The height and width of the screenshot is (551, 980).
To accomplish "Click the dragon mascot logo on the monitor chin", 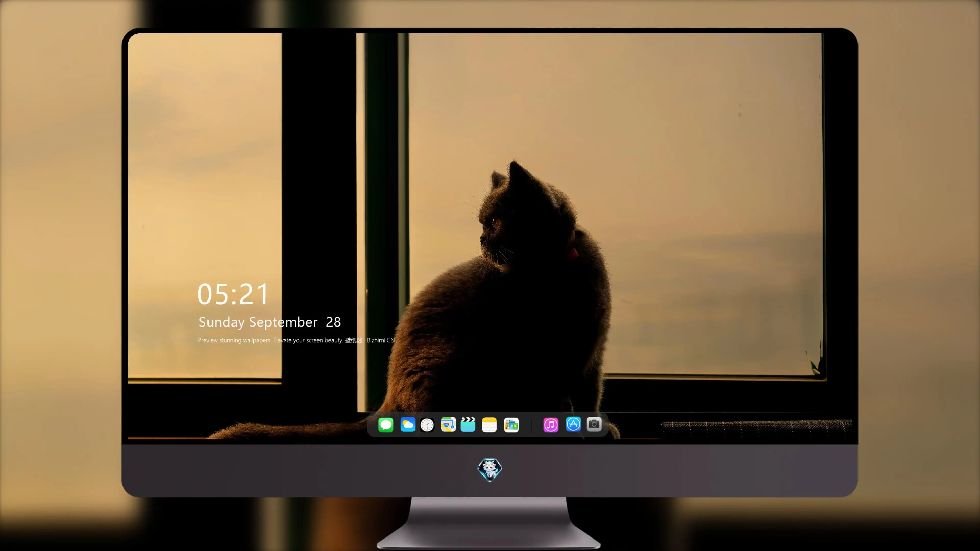I will point(490,470).
